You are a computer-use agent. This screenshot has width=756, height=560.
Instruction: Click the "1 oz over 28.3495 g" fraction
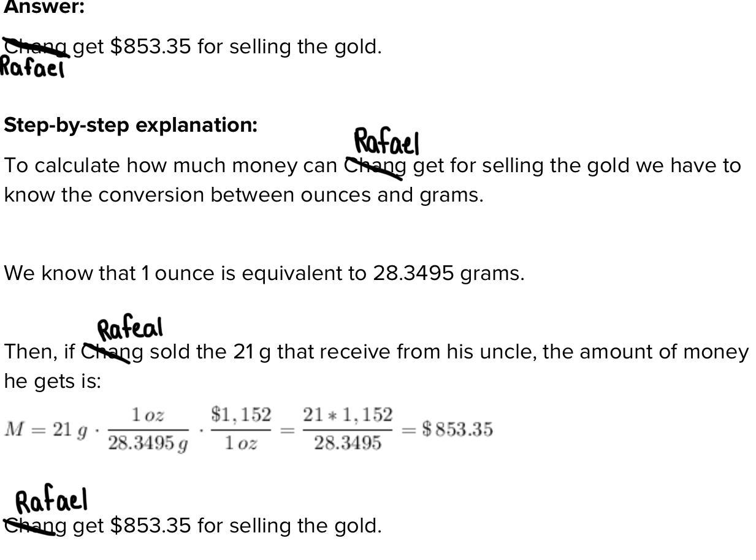(148, 429)
